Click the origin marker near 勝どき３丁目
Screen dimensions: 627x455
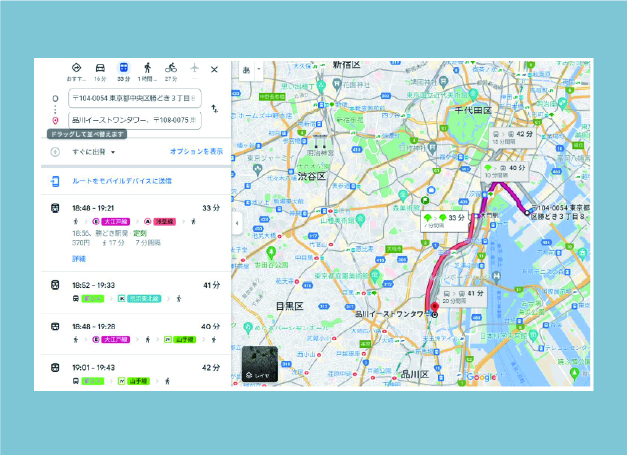pyautogui.click(x=527, y=213)
